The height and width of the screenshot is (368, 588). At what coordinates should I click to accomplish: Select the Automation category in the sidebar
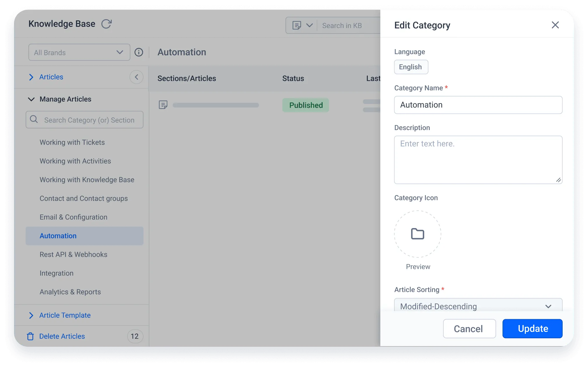click(58, 236)
